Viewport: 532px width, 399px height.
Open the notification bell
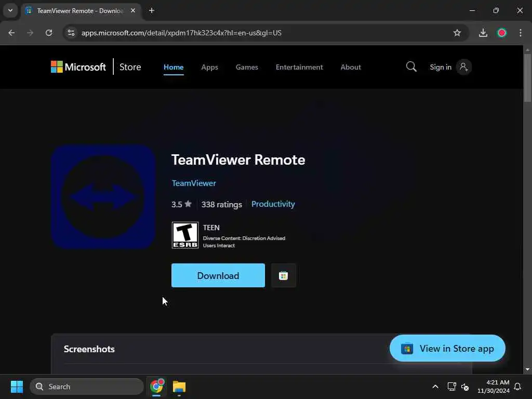tap(517, 387)
